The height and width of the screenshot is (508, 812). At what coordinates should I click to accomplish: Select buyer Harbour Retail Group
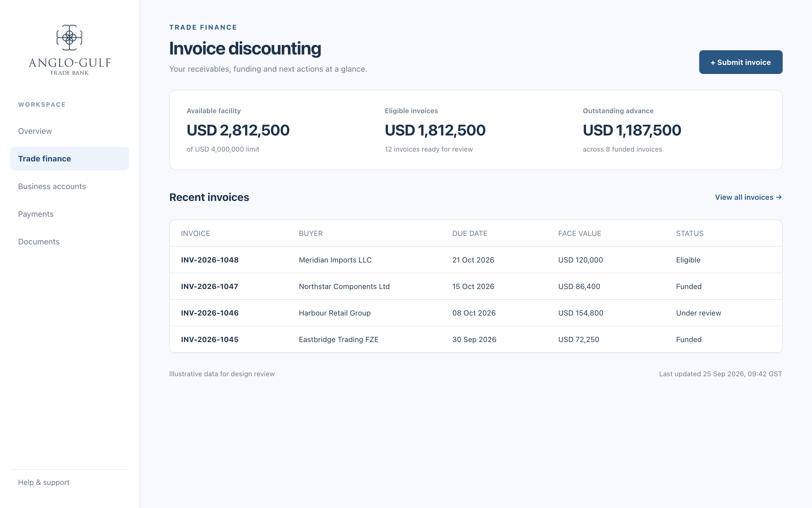pyautogui.click(x=335, y=313)
